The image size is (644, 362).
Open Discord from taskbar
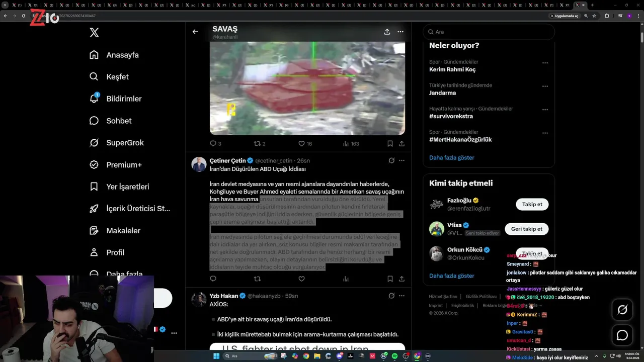(340, 356)
